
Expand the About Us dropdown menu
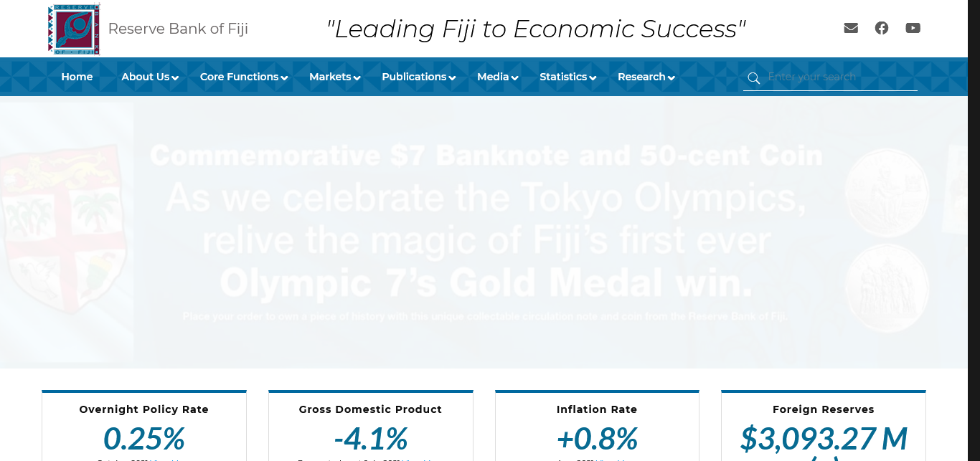point(149,77)
